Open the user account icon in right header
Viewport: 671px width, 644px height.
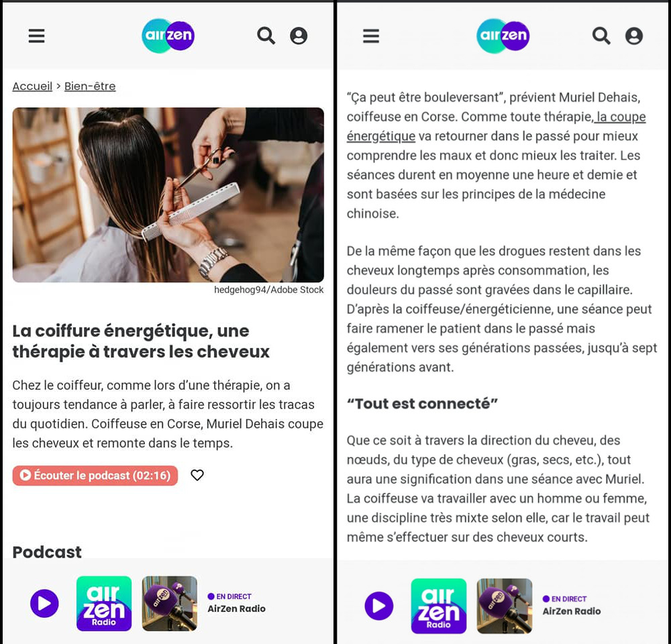coord(634,36)
